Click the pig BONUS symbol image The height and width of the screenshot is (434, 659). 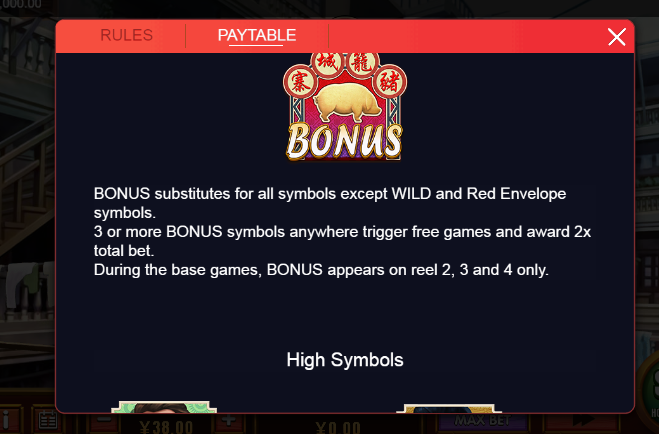(x=345, y=107)
